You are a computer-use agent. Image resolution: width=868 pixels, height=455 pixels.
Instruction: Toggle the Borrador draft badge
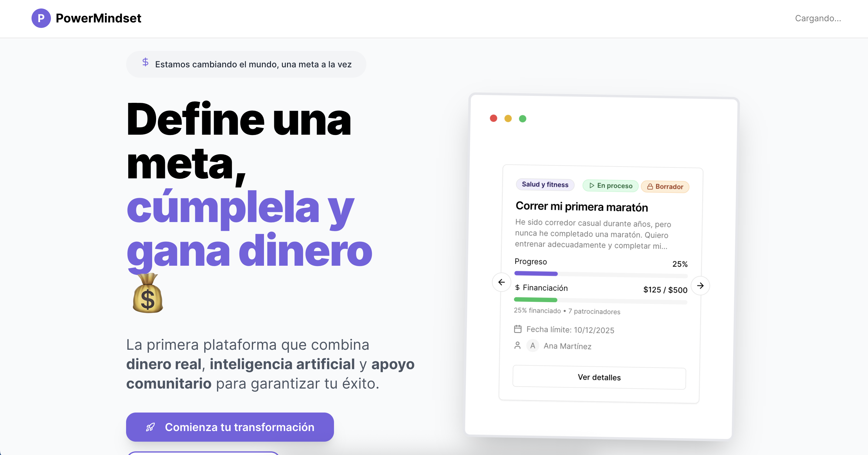click(665, 187)
